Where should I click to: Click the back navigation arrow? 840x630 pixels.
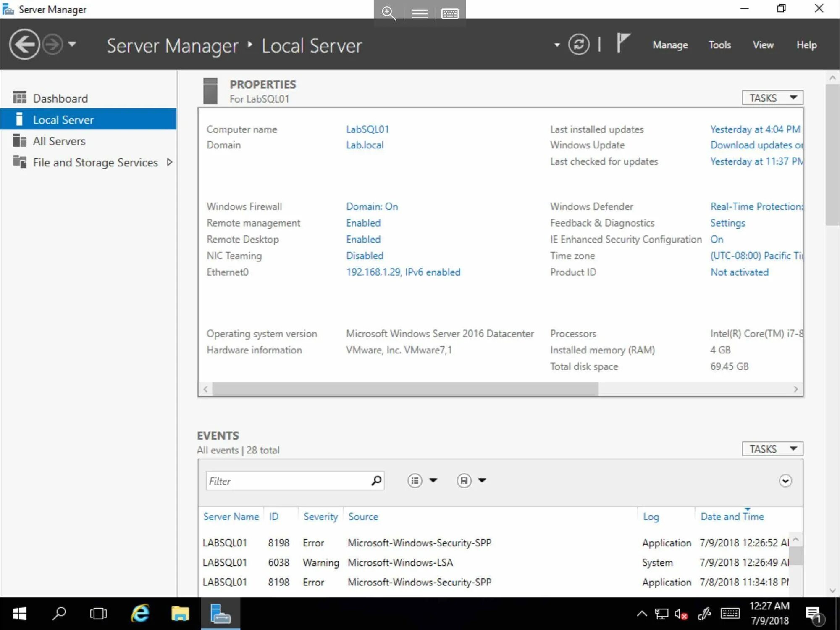point(24,44)
